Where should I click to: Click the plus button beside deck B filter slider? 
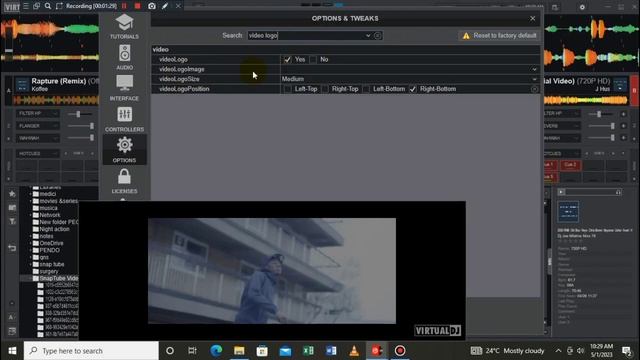click(623, 114)
